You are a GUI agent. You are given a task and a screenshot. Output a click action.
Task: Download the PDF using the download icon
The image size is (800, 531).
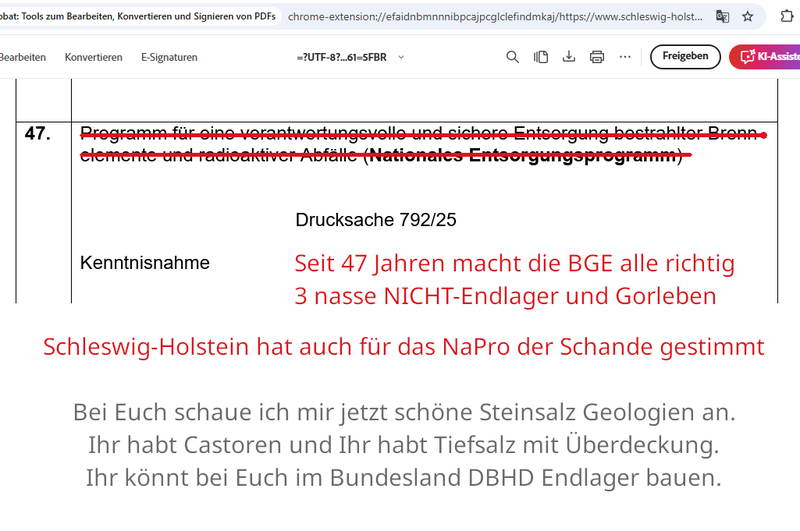pos(569,57)
